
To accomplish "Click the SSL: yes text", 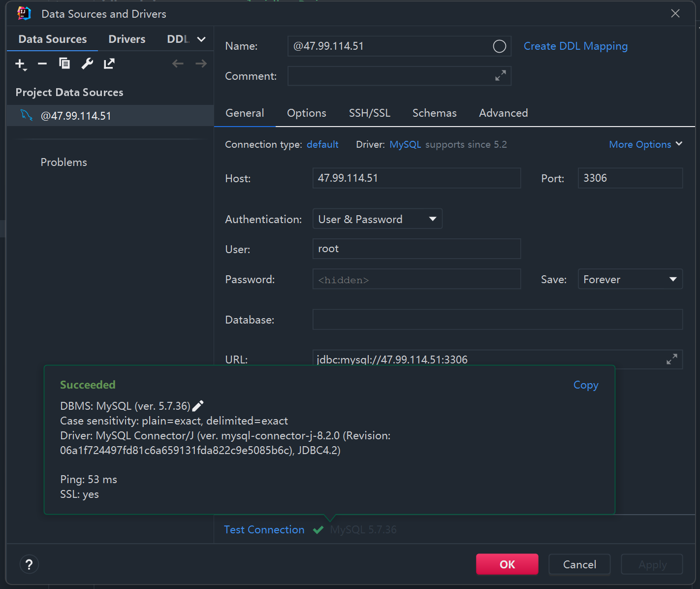I will coord(79,494).
